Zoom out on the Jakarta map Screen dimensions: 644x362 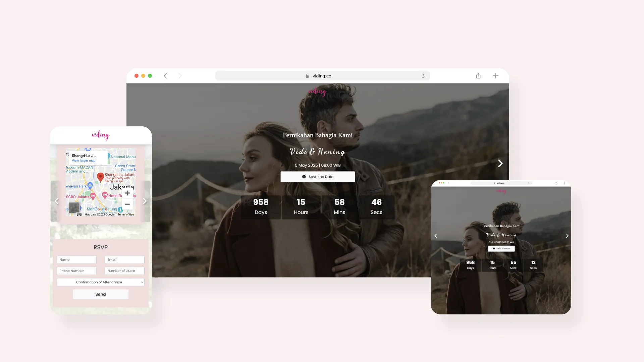point(127,204)
